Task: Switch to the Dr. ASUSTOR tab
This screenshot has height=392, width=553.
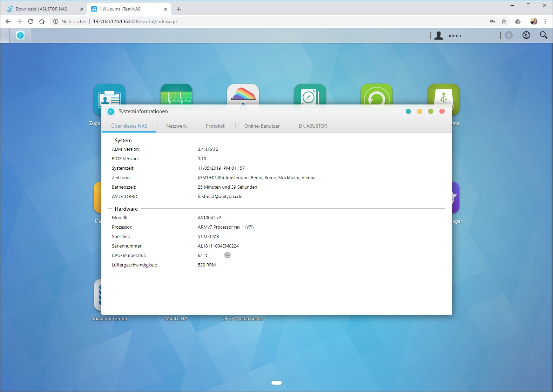Action: point(313,126)
